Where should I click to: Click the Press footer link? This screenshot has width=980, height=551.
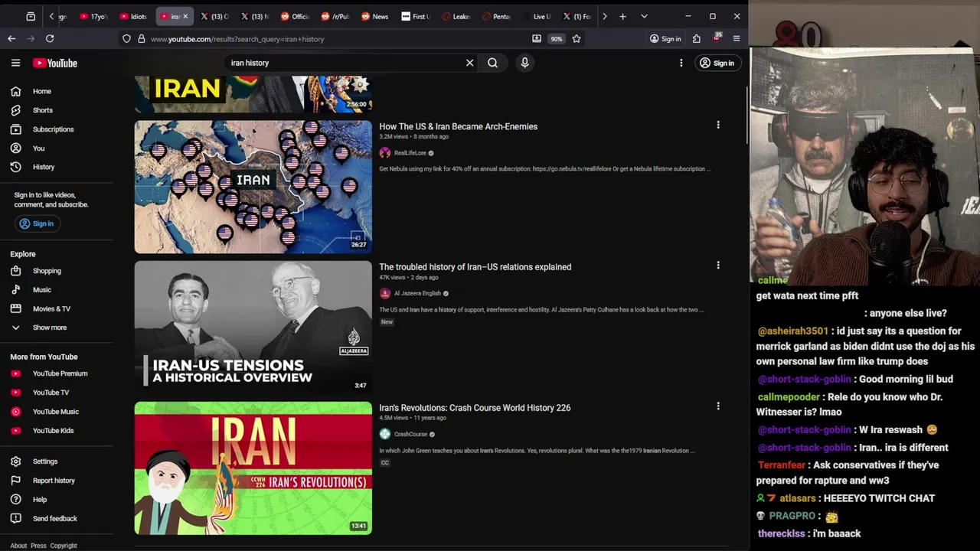[x=38, y=546]
